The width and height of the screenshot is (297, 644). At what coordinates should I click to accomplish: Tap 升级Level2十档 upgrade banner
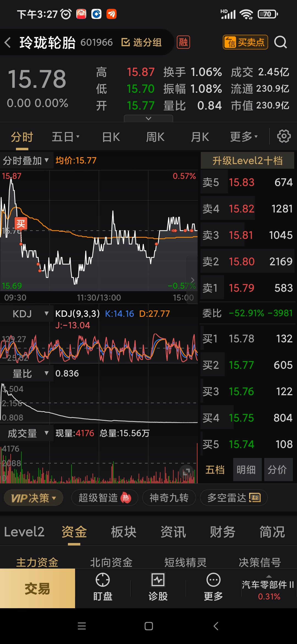coord(248,160)
